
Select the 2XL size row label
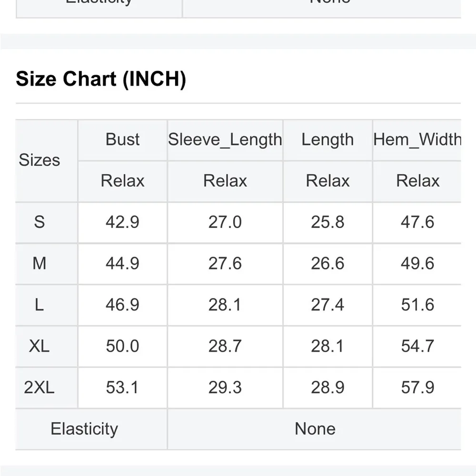coord(40,387)
